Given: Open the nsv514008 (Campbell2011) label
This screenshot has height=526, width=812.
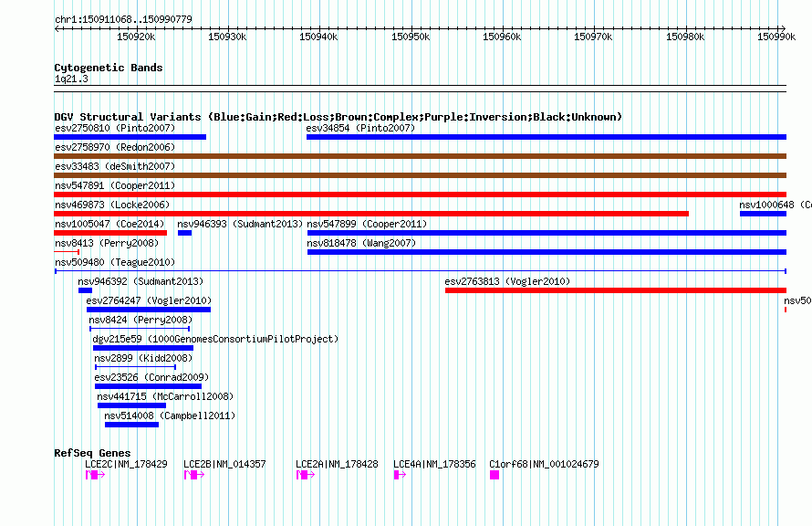Looking at the screenshot, I should 170,416.
